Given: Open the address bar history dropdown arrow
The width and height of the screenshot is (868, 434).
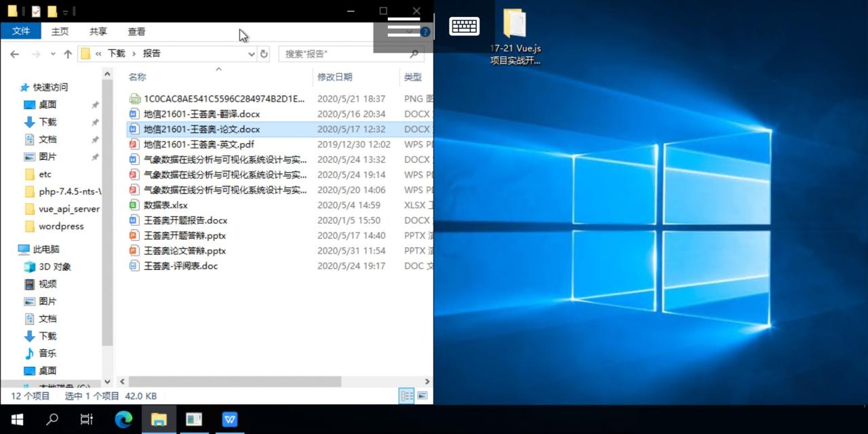Looking at the screenshot, I should [251, 54].
